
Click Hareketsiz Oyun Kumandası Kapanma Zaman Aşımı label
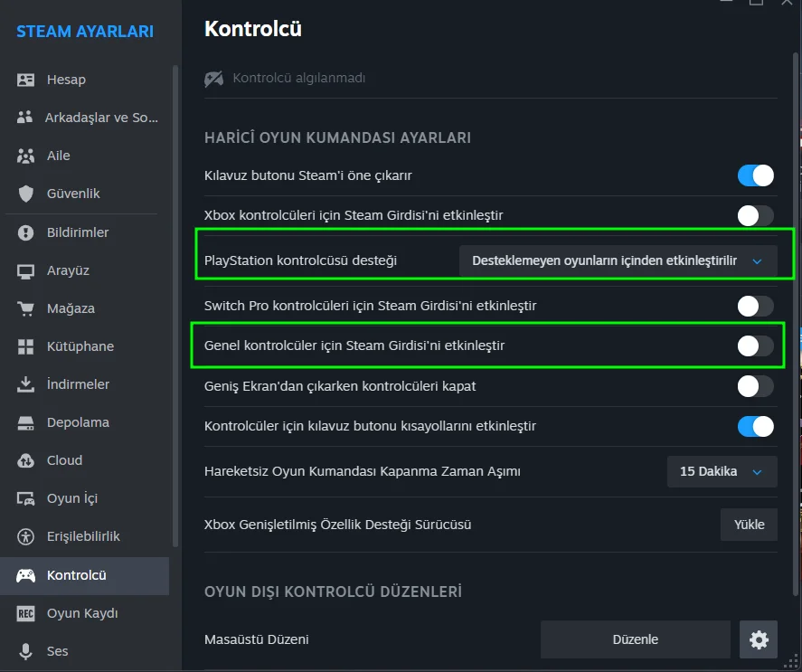(363, 471)
